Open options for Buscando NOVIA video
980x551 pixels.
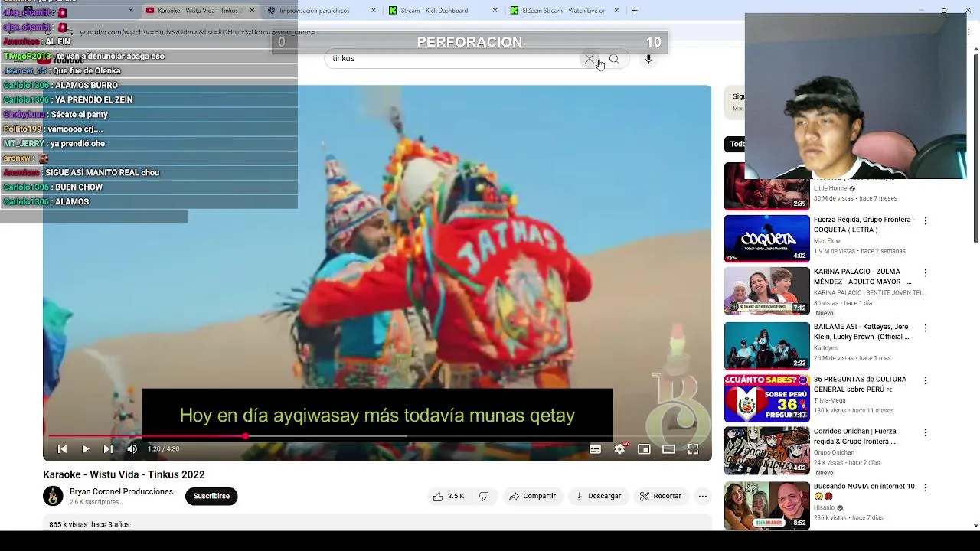point(925,487)
